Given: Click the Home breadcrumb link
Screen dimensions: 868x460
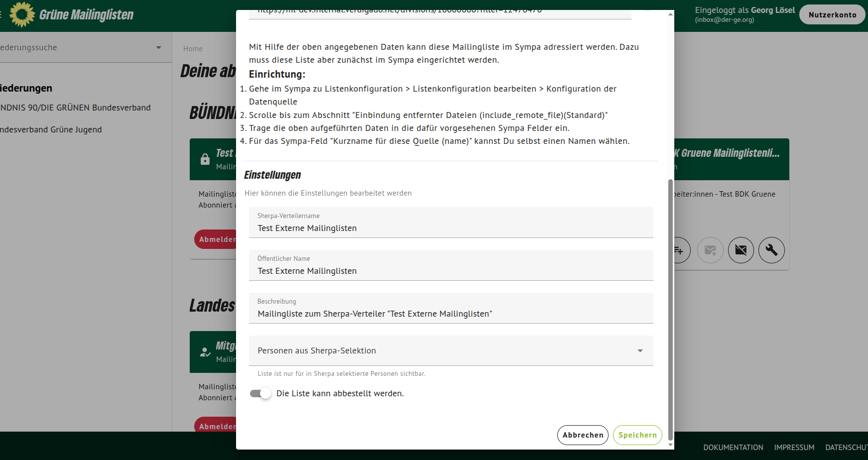Looking at the screenshot, I should 193,49.
